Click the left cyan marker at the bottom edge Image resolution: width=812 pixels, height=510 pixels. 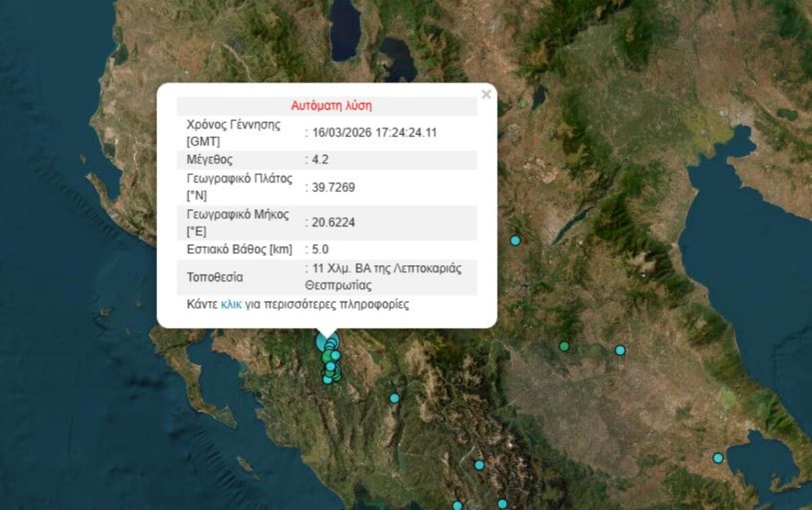coord(457,505)
